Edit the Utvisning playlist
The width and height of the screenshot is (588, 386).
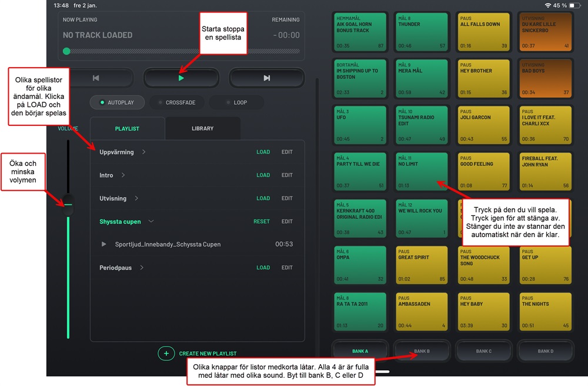287,198
